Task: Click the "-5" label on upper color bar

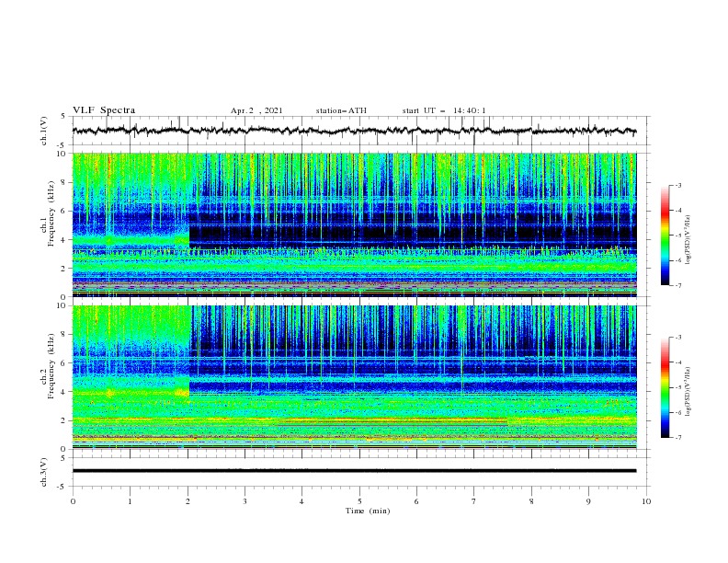Action: tap(678, 236)
